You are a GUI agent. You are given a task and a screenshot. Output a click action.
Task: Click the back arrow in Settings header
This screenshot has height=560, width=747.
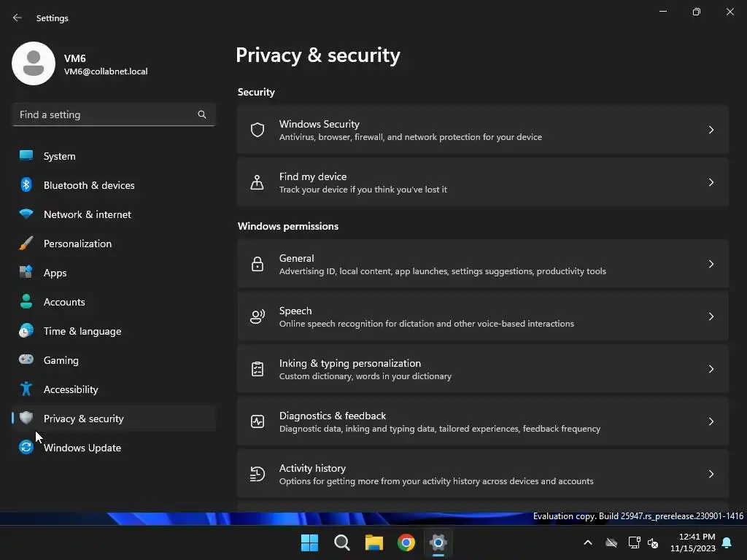(18, 17)
